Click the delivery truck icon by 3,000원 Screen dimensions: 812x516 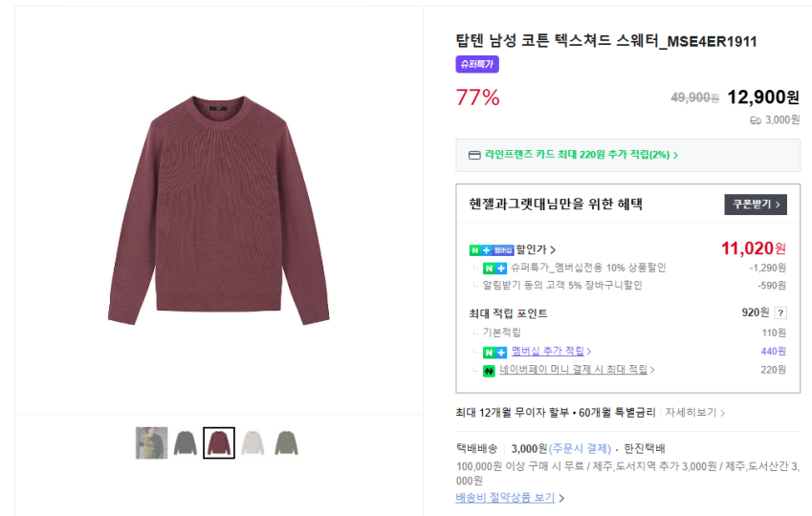pos(755,120)
